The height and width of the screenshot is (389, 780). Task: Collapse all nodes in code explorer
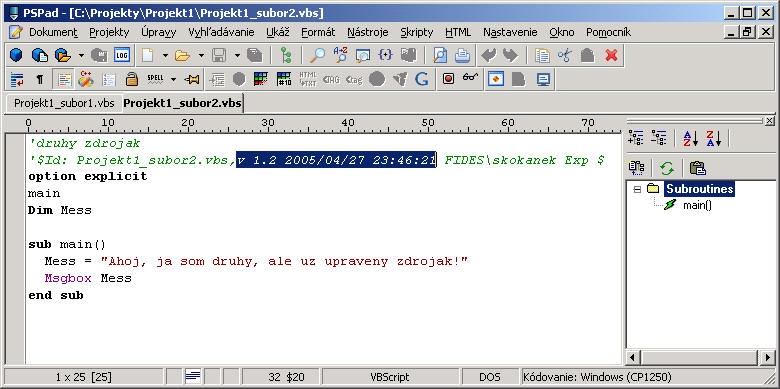(659, 138)
